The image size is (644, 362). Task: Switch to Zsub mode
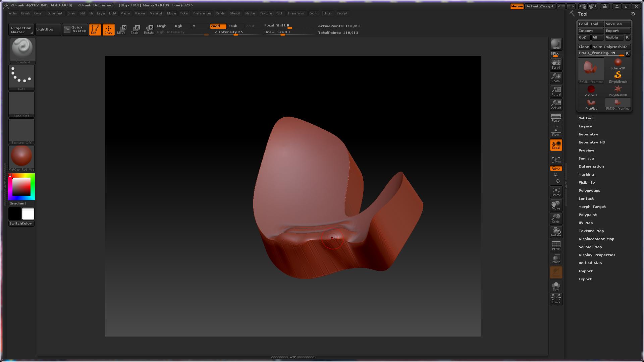point(233,26)
